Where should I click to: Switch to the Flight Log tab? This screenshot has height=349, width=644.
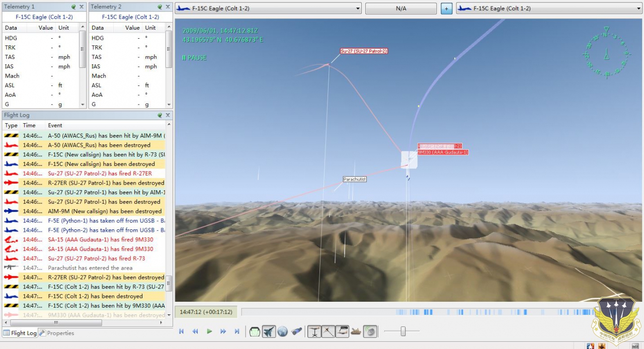[x=20, y=333]
